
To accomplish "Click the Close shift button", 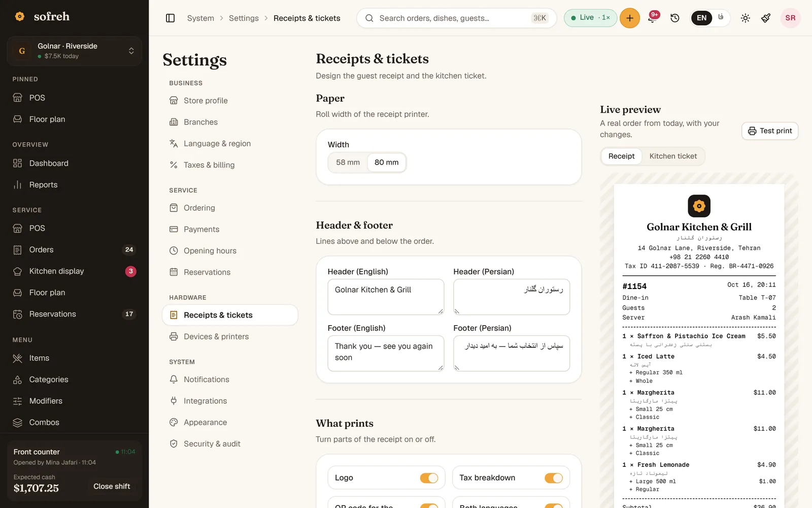I will pos(112,487).
